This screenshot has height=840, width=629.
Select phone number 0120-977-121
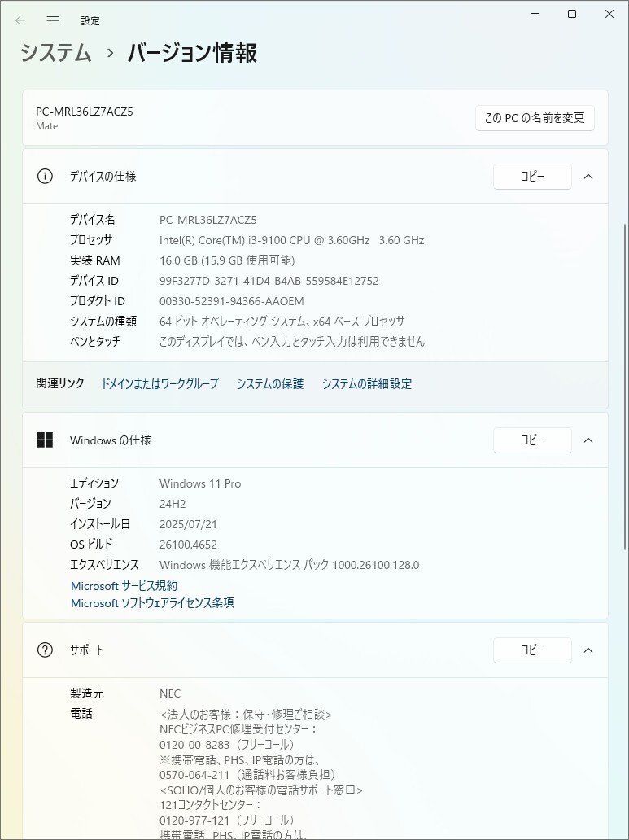click(x=195, y=820)
